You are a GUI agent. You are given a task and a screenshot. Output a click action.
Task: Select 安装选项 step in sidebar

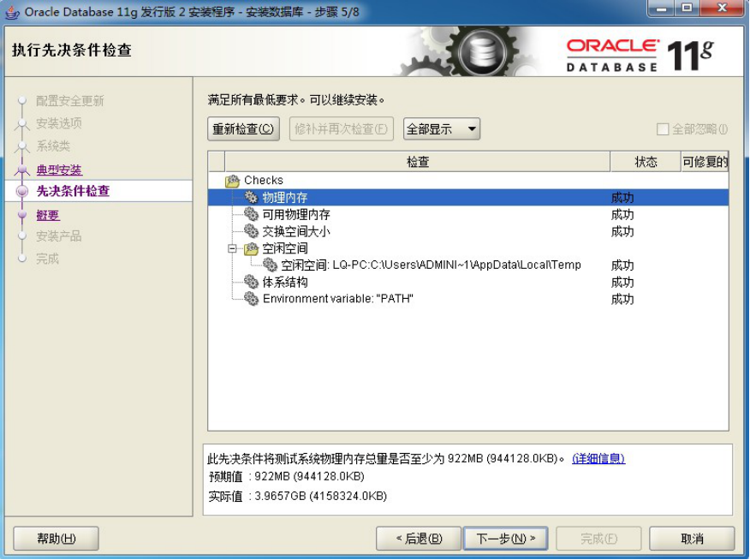pos(59,123)
